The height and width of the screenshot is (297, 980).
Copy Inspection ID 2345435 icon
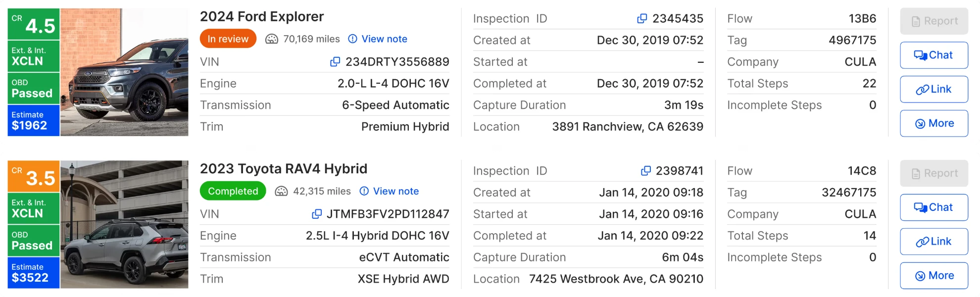click(x=642, y=18)
